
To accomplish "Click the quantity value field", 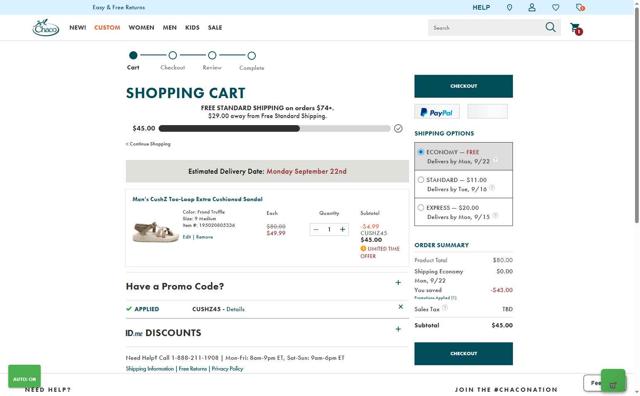I will tap(329, 229).
